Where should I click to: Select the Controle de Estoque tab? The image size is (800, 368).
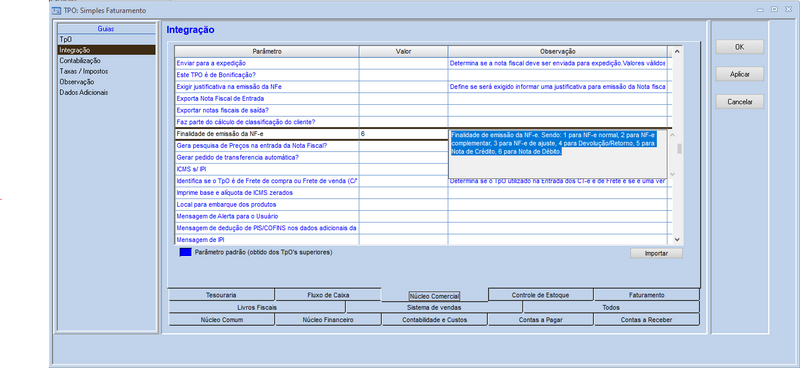point(540,295)
